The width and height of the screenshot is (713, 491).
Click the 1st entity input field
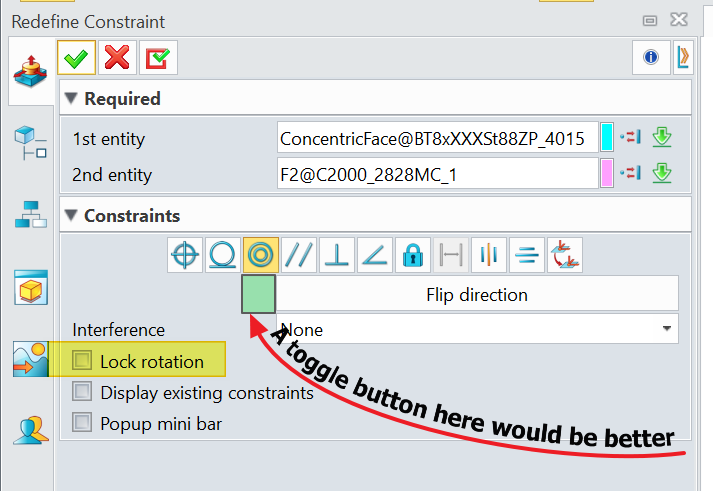point(437,137)
